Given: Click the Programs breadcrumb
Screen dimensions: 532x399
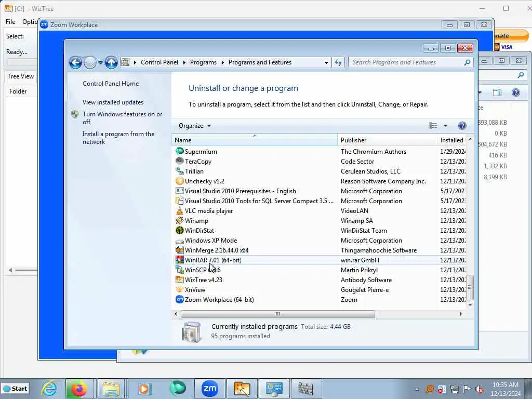Looking at the screenshot, I should [x=203, y=62].
